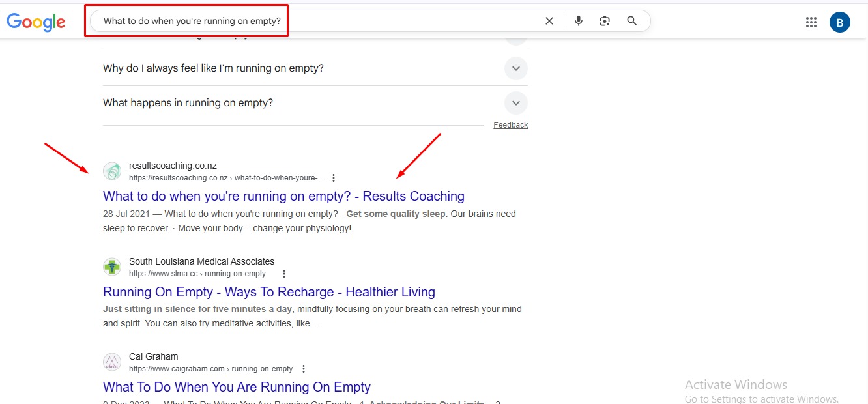
Task: Open the account profile avatar B
Action: coord(839,22)
